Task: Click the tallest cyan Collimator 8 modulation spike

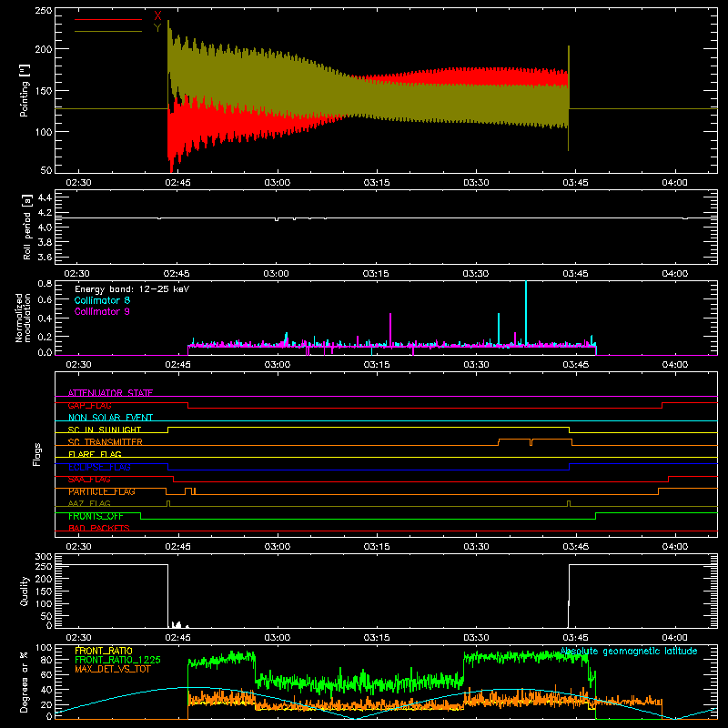Action: pos(526,311)
